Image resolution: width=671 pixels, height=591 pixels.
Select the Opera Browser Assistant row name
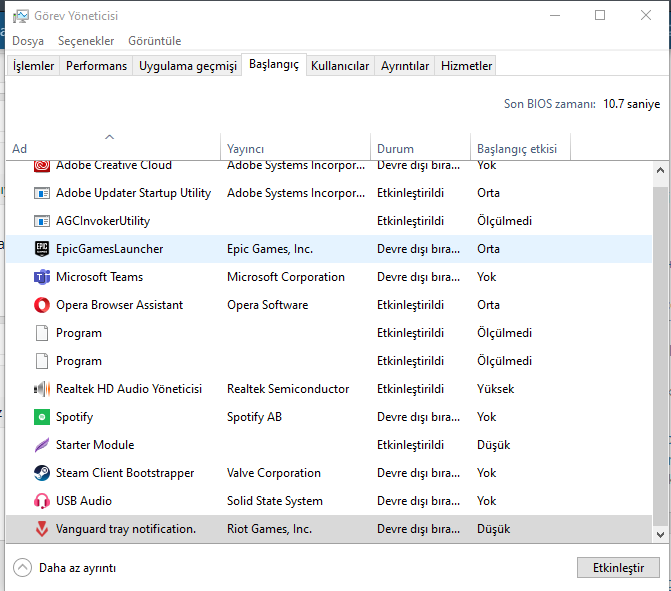(119, 305)
